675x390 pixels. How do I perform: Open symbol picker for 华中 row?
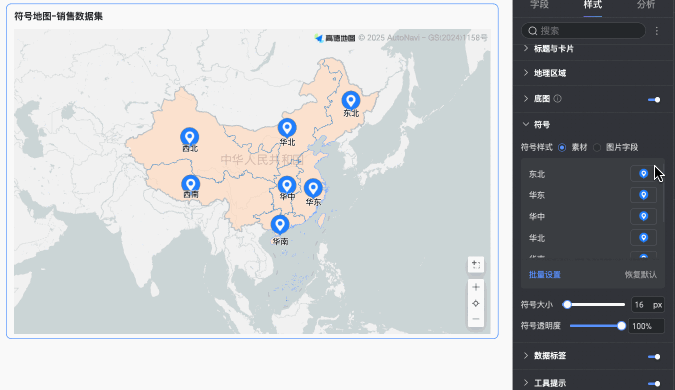click(x=643, y=216)
